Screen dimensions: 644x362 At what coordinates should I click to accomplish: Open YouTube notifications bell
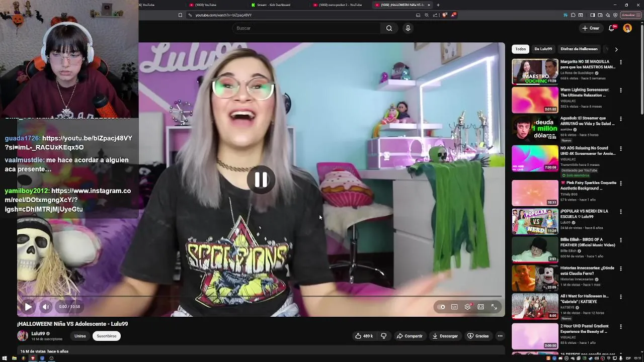point(612,28)
